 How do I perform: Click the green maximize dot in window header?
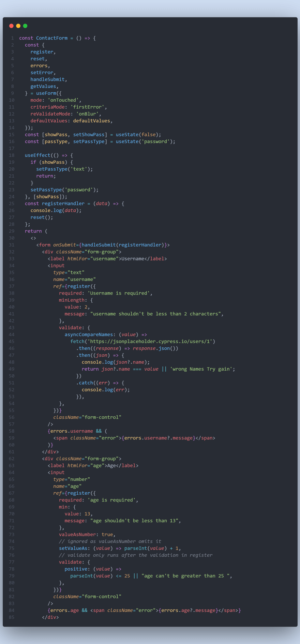[25, 26]
